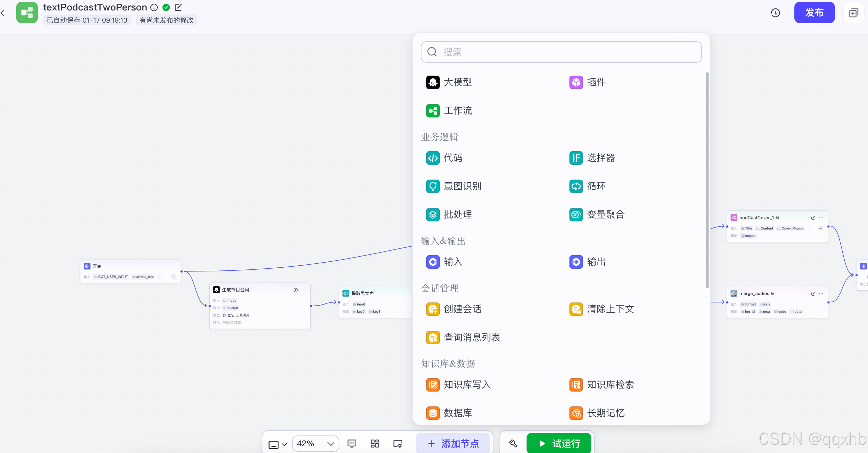Open the comment icon in bottom toolbar
868x453 pixels.
(x=352, y=443)
